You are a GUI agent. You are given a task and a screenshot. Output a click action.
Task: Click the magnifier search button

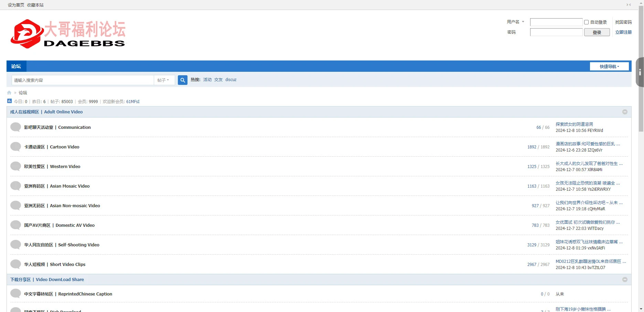pyautogui.click(x=182, y=80)
